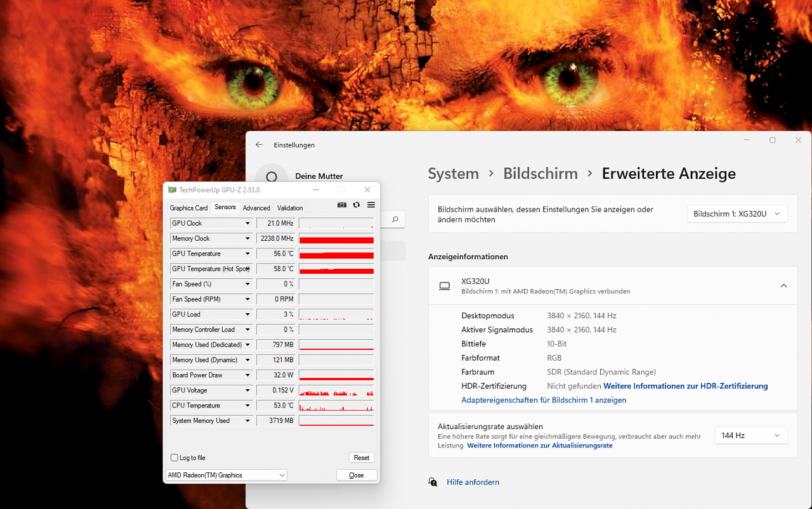Click the Hot Spot 58.0 °C value
Viewport: 812px width, 509px height.
point(276,269)
